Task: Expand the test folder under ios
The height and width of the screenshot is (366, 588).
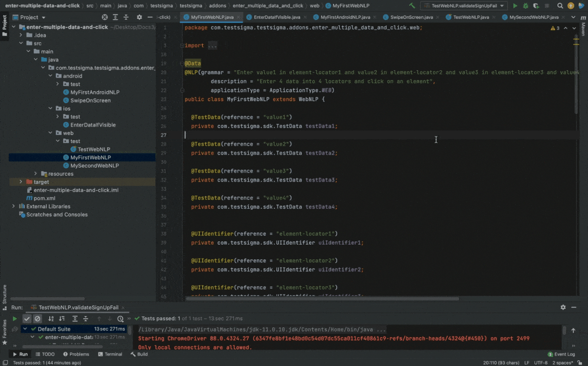Action: click(x=57, y=117)
